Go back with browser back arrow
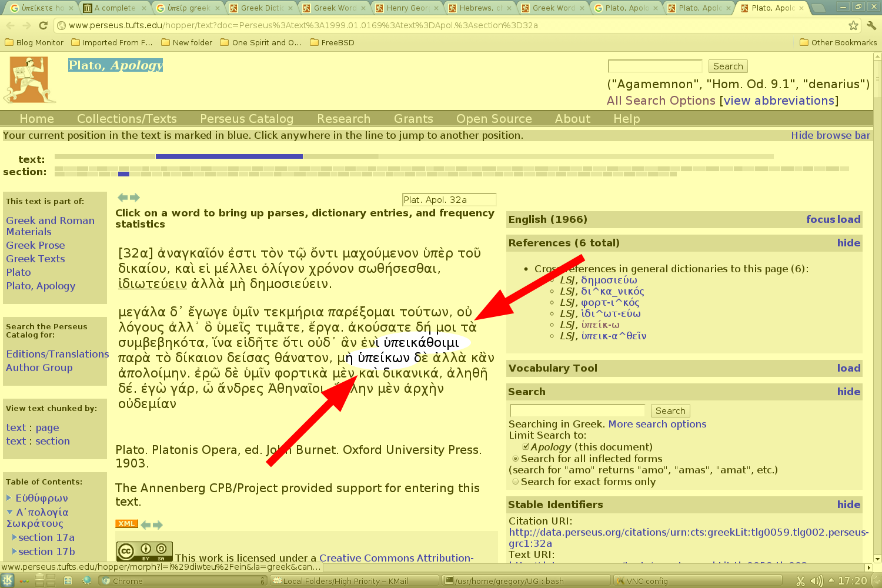 point(10,25)
